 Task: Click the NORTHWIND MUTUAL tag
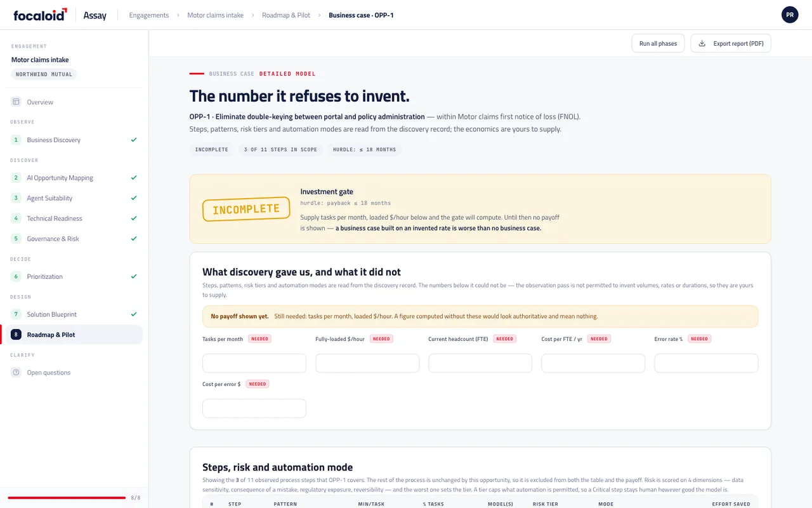[x=44, y=74]
